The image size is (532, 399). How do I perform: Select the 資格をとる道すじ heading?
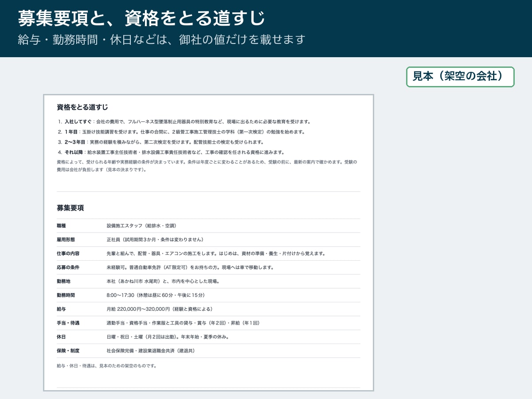coord(82,107)
